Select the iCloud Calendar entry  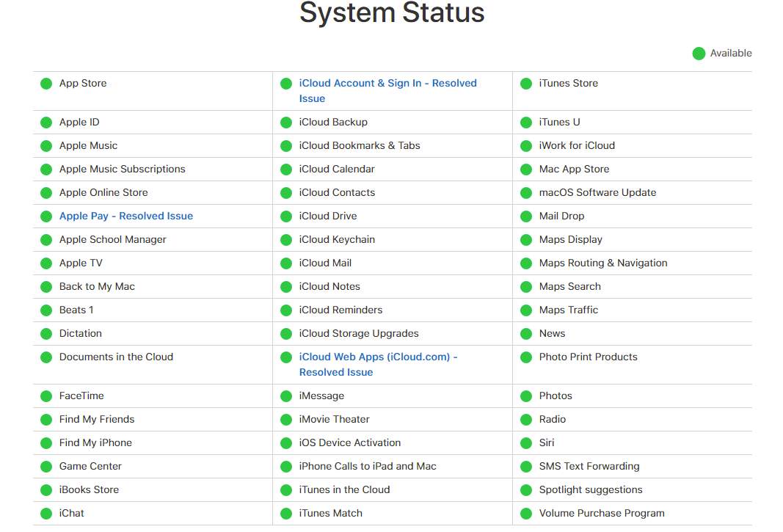click(337, 169)
